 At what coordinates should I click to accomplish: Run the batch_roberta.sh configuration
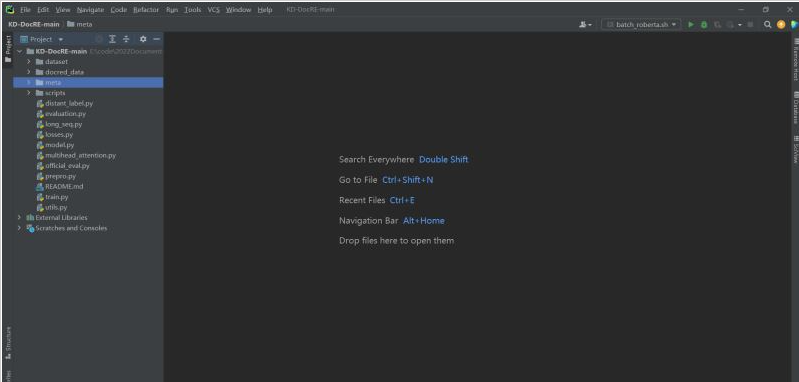click(x=691, y=24)
